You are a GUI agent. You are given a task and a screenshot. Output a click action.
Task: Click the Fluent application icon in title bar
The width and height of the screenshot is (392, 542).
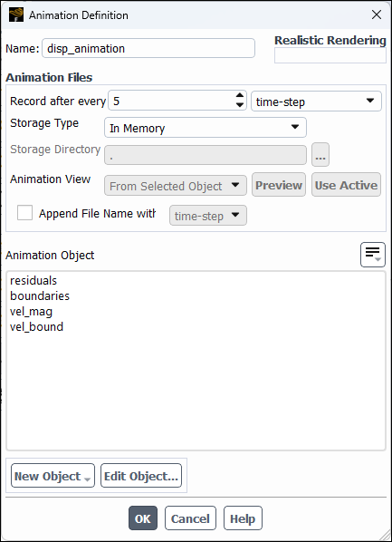pyautogui.click(x=16, y=15)
